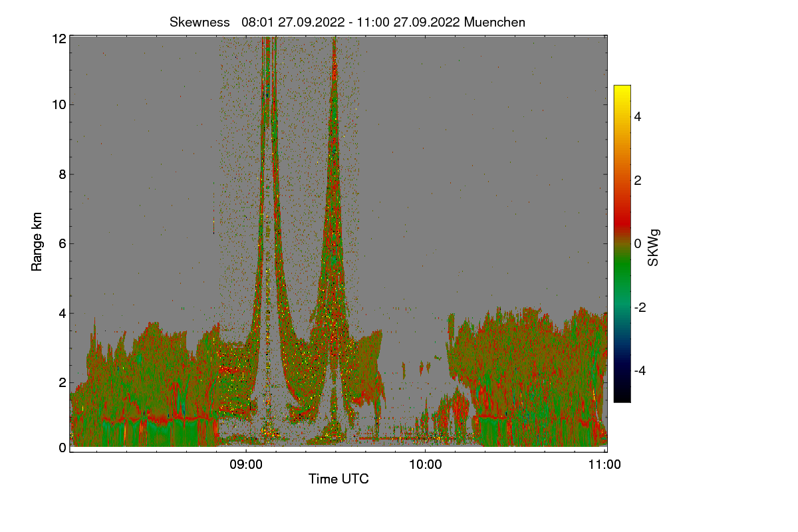Viewport: 798px width, 532px height.
Task: Click the 09:00 time tick label
Action: tap(246, 465)
